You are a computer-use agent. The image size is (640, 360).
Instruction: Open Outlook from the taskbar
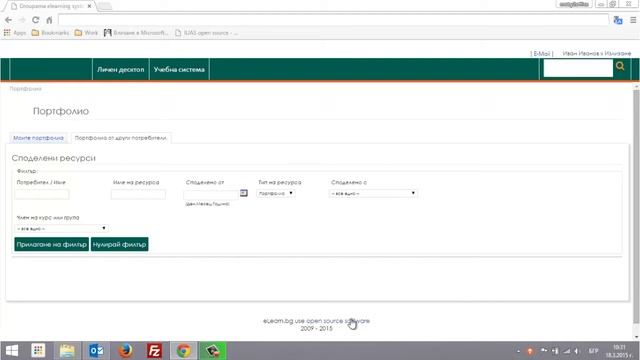point(96,351)
